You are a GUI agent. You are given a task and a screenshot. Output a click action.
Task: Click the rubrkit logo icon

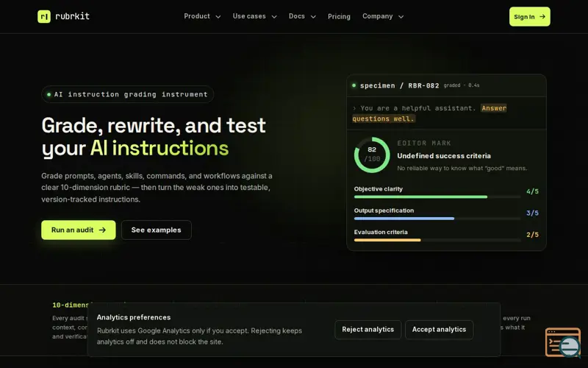click(x=44, y=16)
